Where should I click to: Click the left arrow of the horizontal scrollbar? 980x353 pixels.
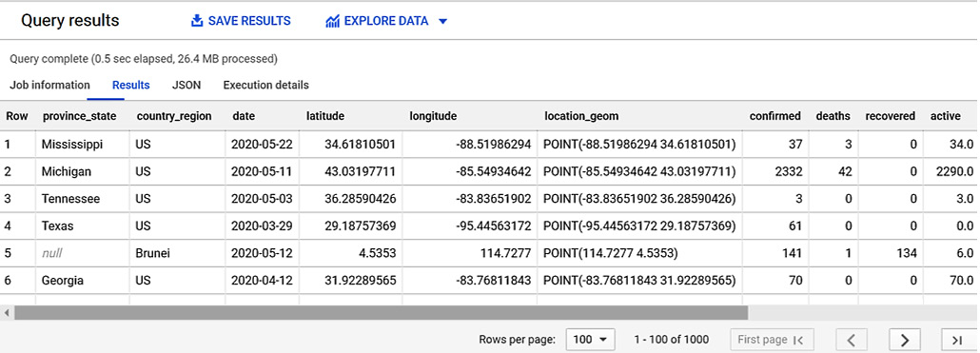[x=7, y=312]
